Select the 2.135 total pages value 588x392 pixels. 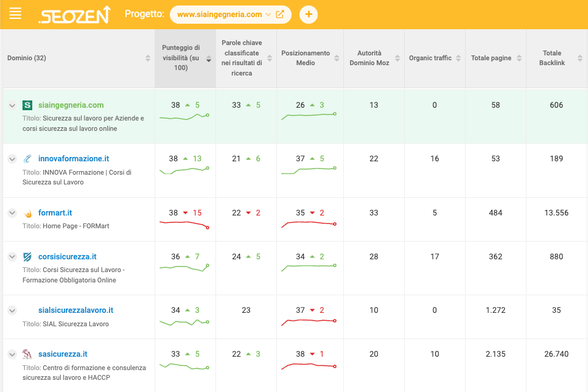point(495,354)
